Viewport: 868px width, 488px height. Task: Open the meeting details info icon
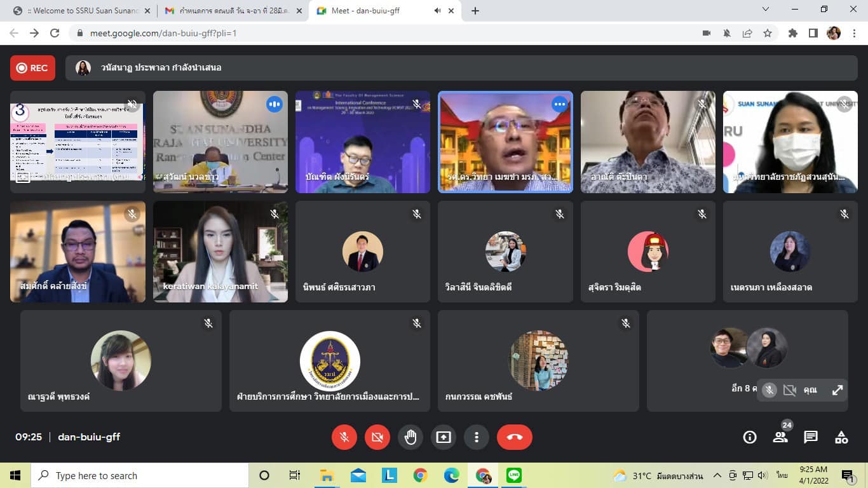pyautogui.click(x=750, y=437)
